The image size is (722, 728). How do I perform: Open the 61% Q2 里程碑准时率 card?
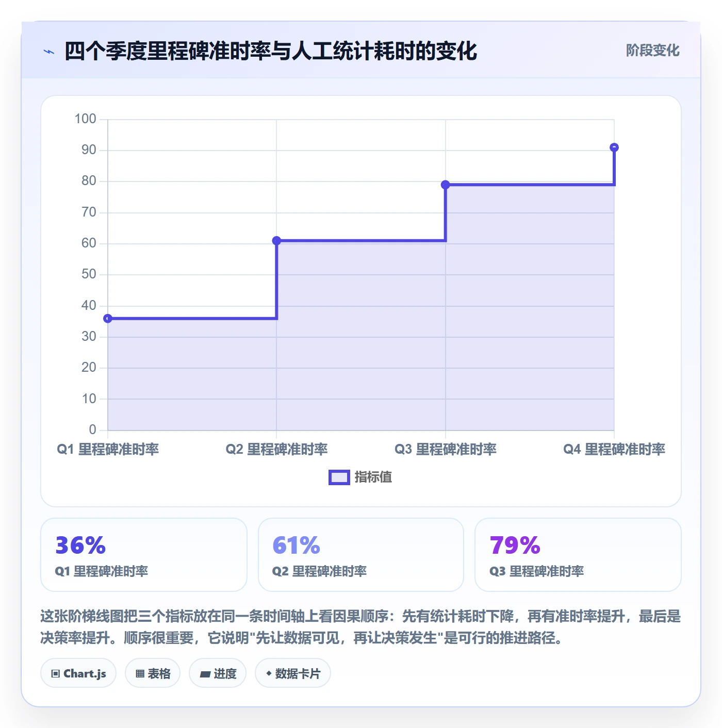361,555
